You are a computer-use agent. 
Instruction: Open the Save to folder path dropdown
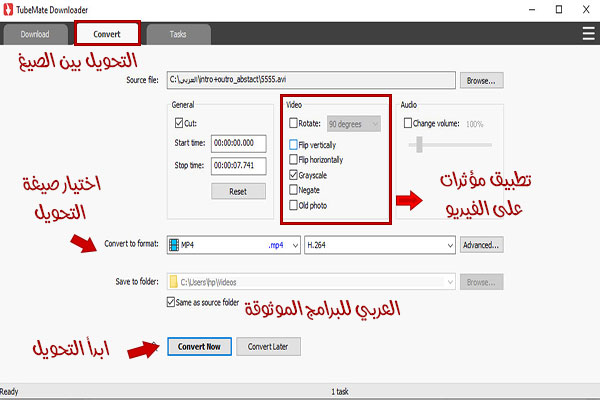pyautogui.click(x=311, y=282)
